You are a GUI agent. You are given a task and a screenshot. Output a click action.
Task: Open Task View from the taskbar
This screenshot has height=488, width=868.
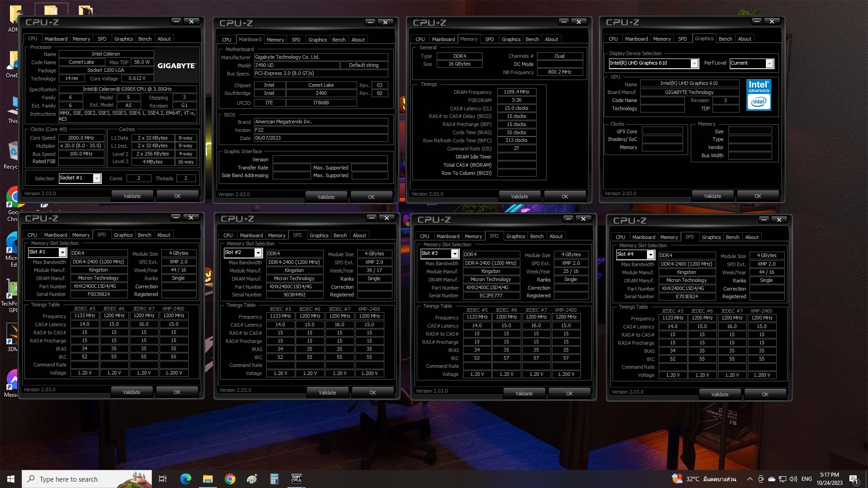[x=163, y=479]
